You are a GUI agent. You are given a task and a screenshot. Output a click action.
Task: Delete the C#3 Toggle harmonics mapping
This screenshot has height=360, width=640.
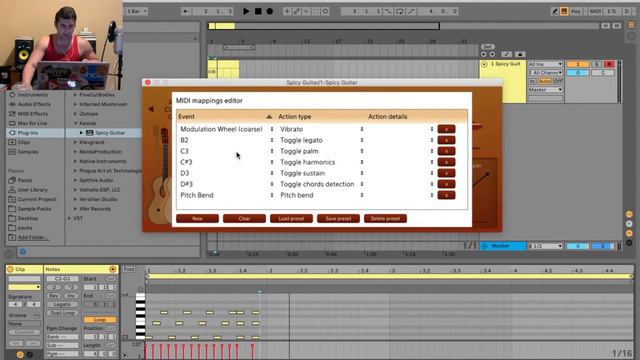tap(446, 162)
